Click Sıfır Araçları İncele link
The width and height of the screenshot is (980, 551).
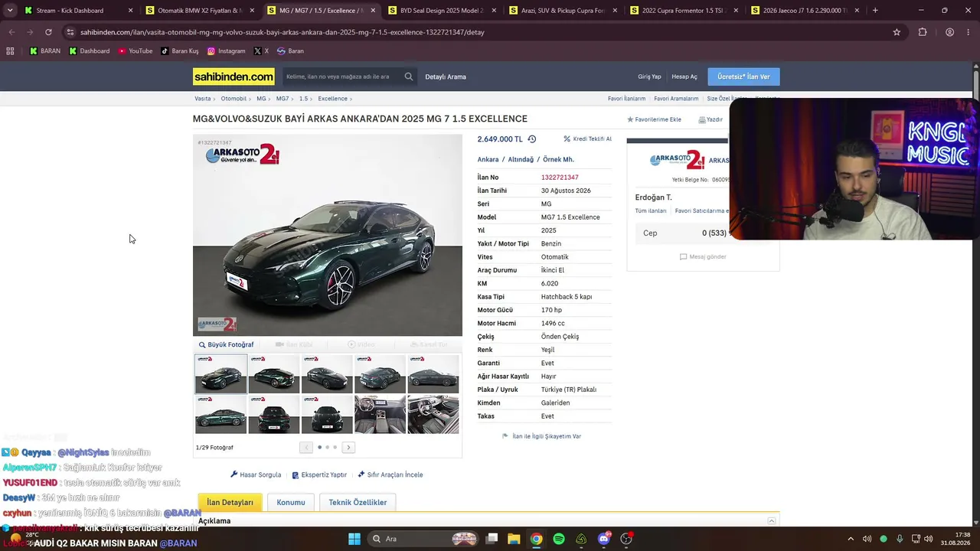click(x=390, y=475)
